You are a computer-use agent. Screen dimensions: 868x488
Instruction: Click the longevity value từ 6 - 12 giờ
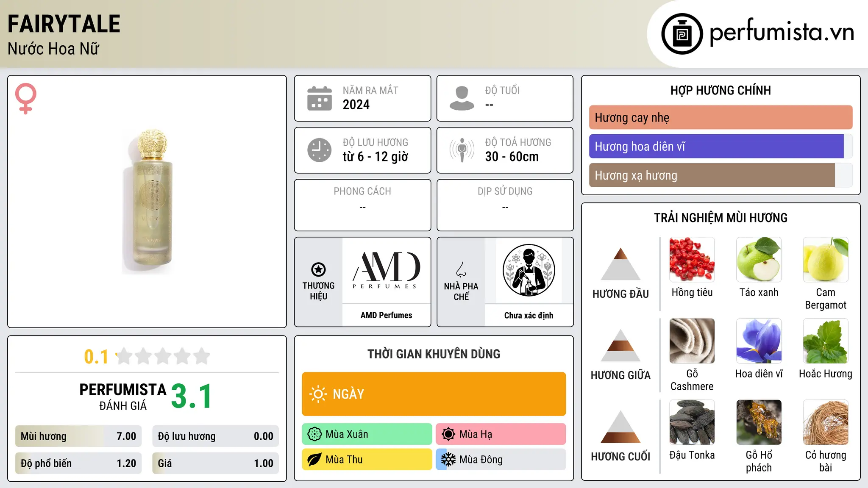376,157
